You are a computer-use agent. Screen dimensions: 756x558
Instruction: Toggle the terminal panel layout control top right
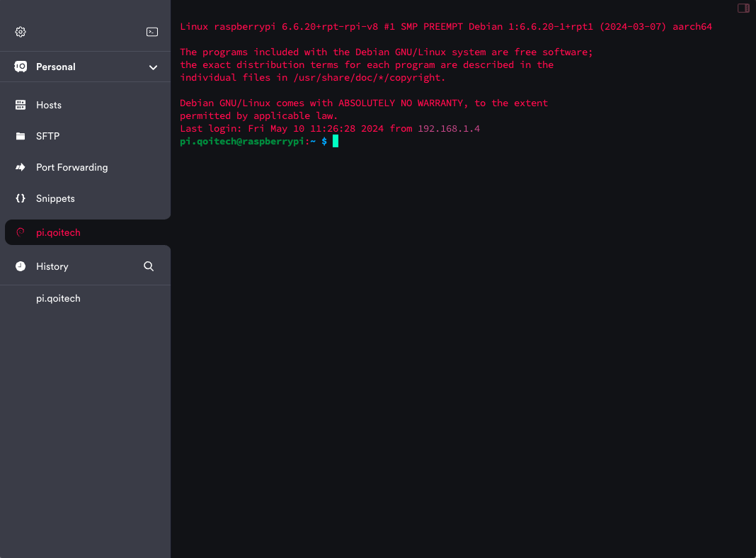pyautogui.click(x=743, y=7)
